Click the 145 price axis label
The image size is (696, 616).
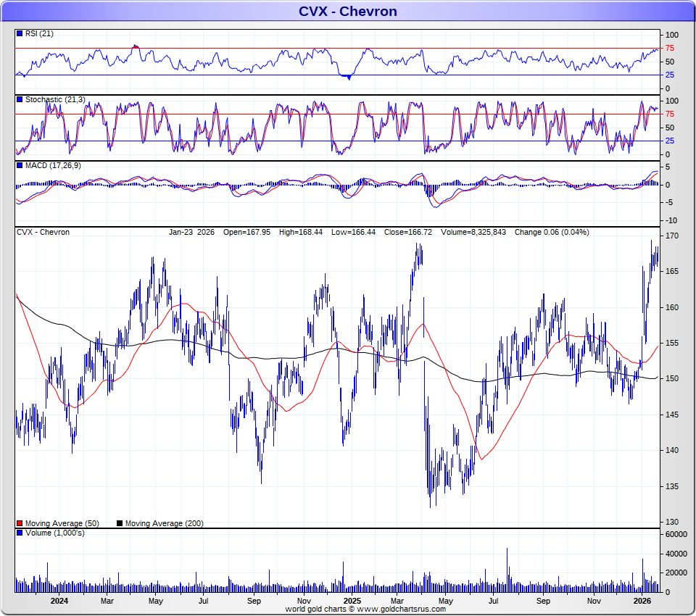point(672,415)
